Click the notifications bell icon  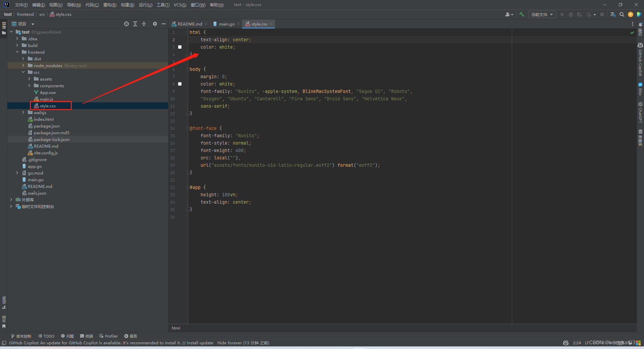640,25
